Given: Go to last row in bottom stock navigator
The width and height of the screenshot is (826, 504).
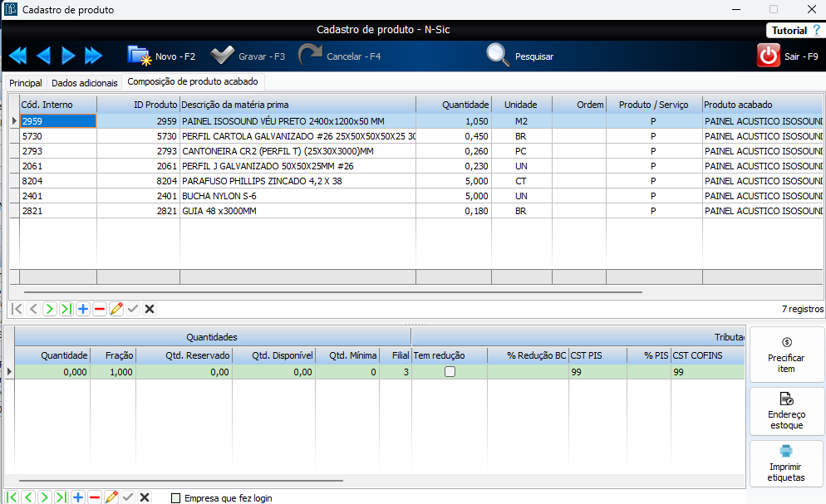Looking at the screenshot, I should [x=61, y=497].
